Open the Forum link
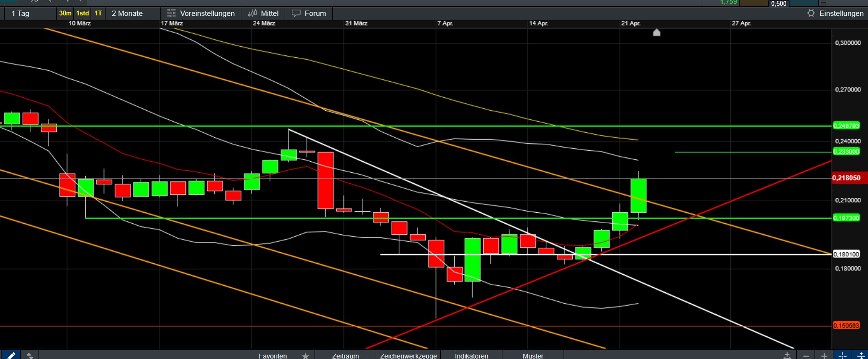Screen dimensions: 868x359 (315, 13)
